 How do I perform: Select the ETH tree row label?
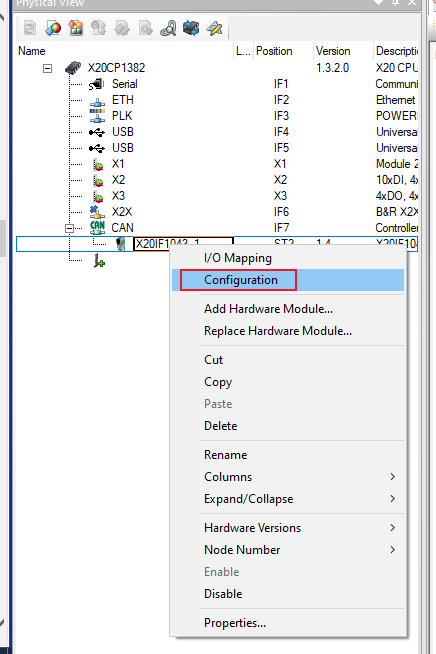pos(123,100)
